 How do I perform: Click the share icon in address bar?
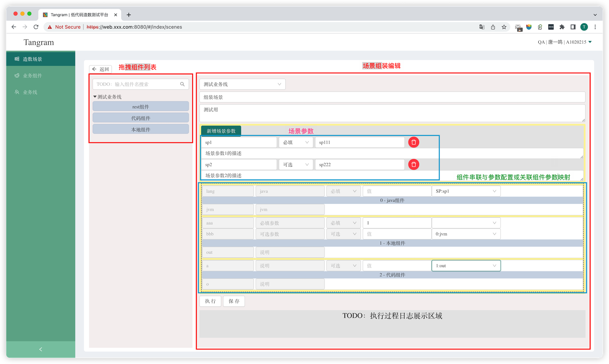(493, 27)
